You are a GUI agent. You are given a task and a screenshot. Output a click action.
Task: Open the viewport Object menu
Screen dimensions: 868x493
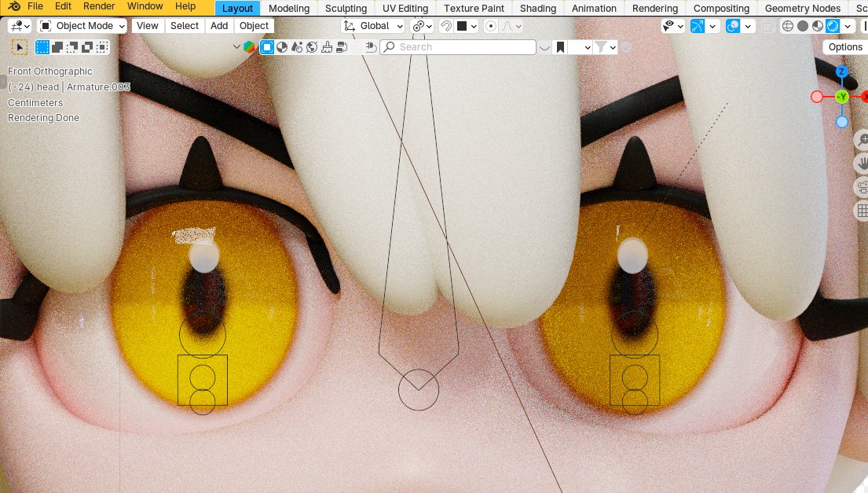tap(254, 26)
